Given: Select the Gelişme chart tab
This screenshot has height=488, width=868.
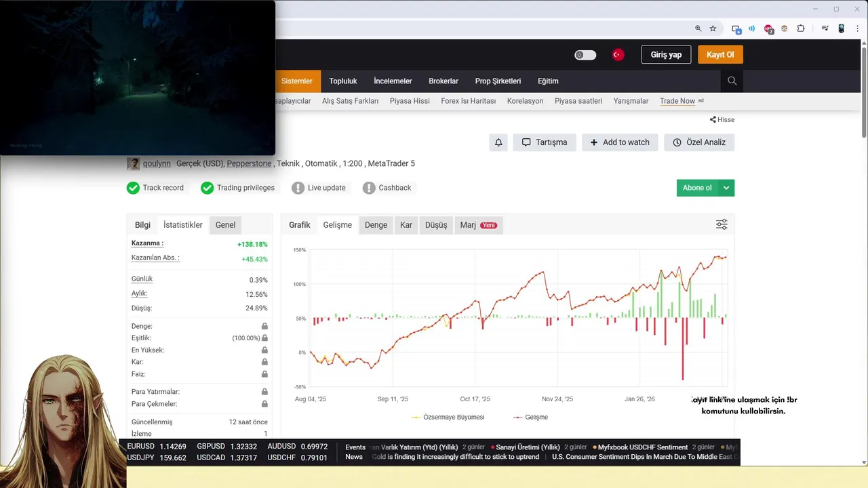Looking at the screenshot, I should (x=338, y=225).
